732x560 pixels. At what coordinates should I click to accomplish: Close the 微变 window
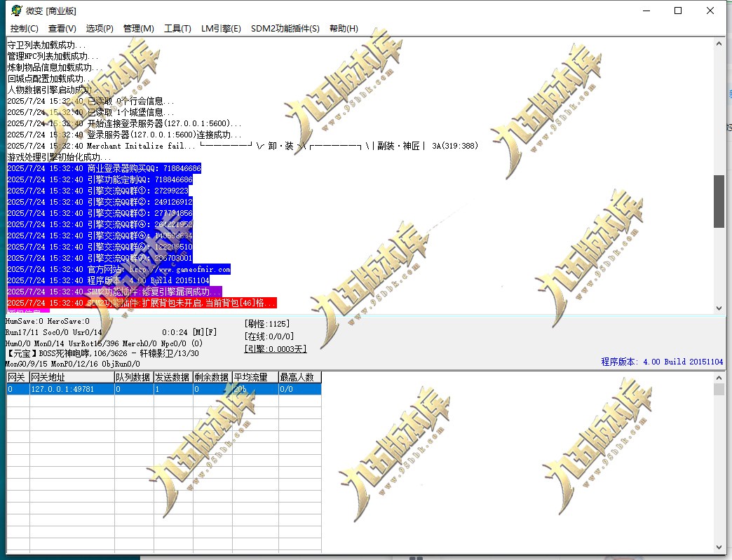point(710,11)
